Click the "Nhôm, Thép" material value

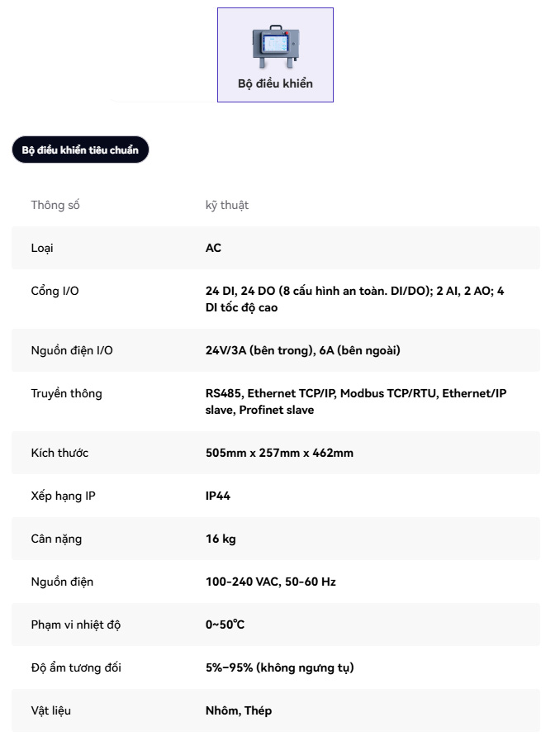[238, 710]
